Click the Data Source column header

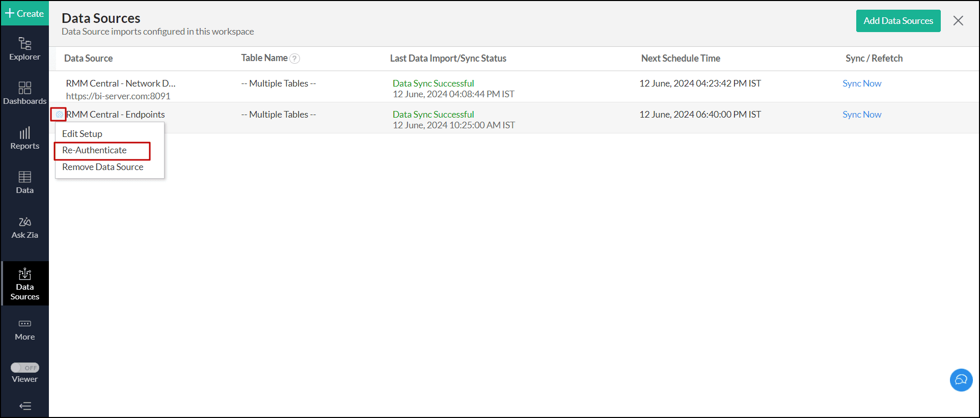[x=88, y=58]
